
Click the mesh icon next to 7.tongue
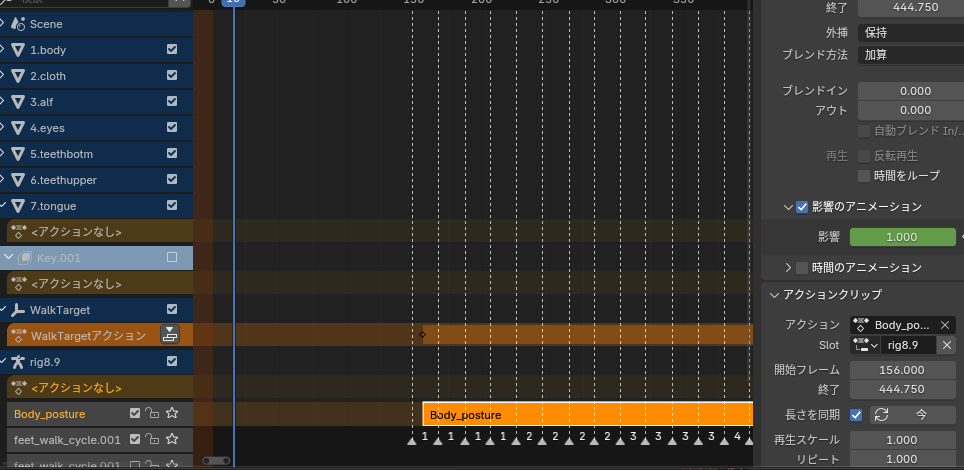tap(18, 205)
